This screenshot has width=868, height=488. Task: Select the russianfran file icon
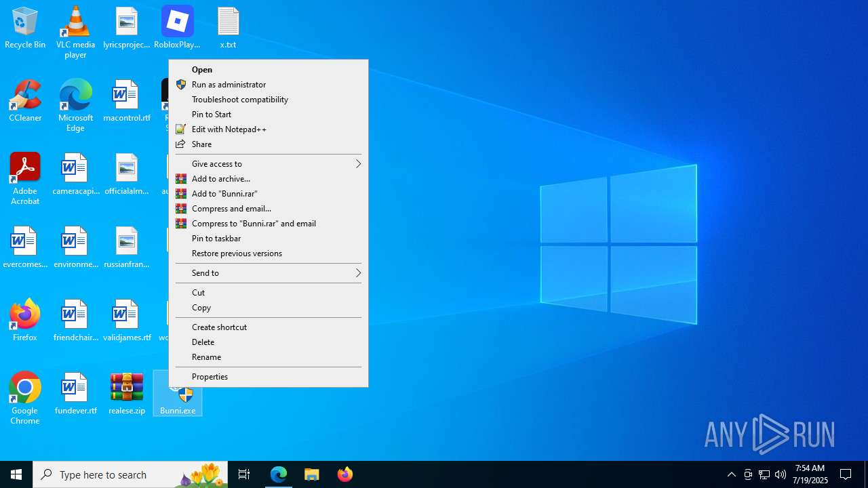click(126, 248)
